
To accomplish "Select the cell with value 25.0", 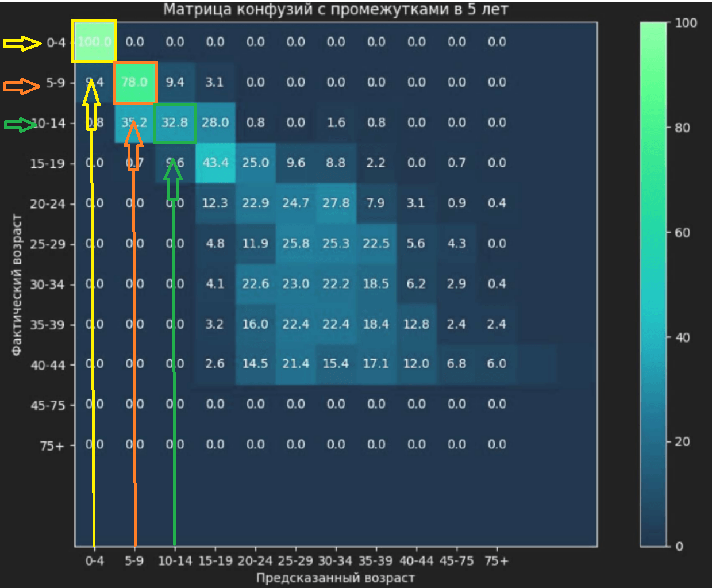I will pos(255,163).
